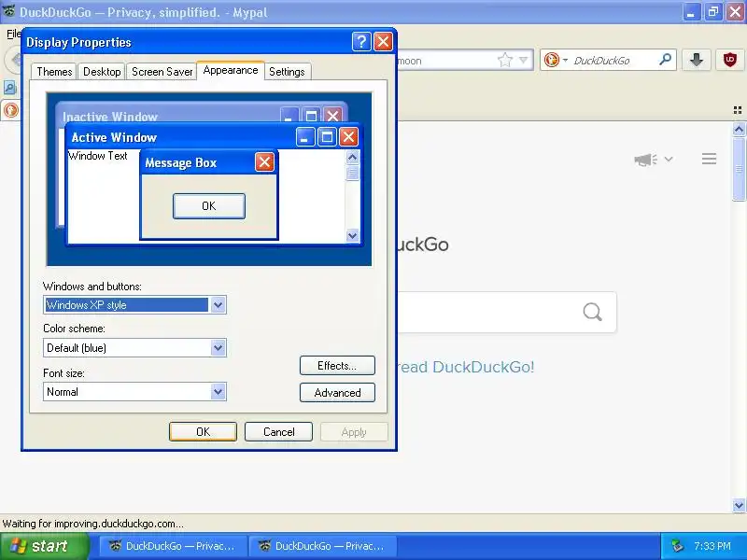Click the DuckDuckGo pinned tab icon
Image resolution: width=747 pixels, height=560 pixels.
pos(10,110)
